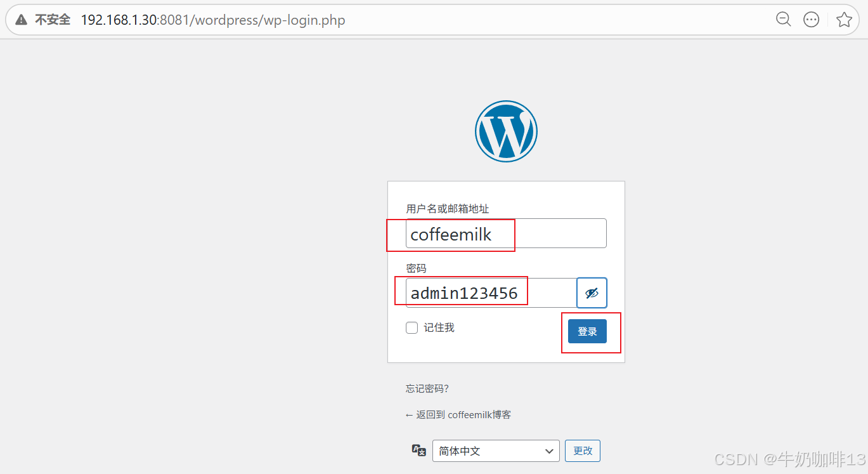Click the 更改 button
This screenshot has width=868, height=474.
click(583, 451)
